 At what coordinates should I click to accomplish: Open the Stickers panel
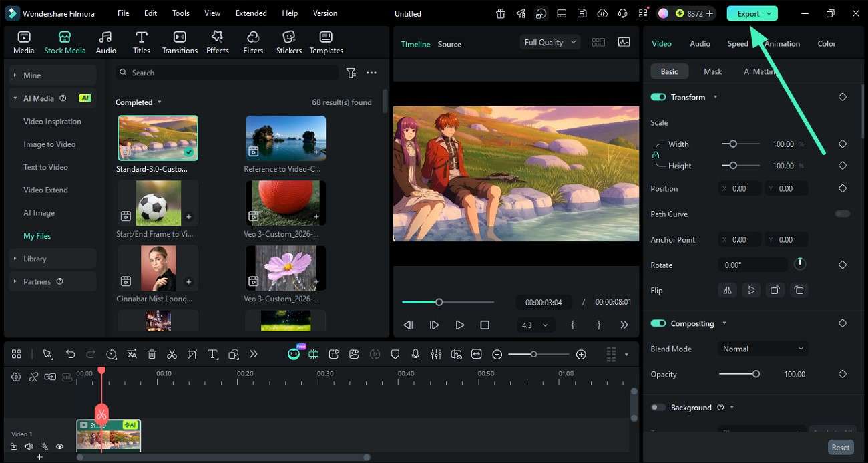tap(288, 43)
